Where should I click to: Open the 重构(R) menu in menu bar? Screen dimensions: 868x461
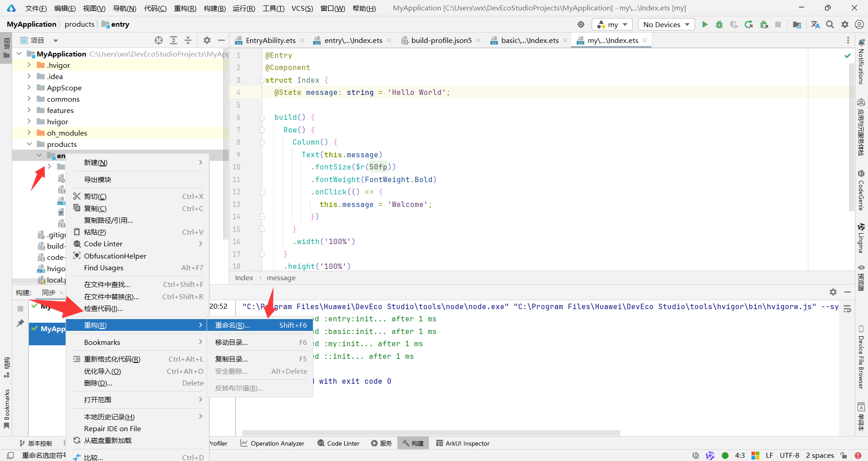[185, 8]
